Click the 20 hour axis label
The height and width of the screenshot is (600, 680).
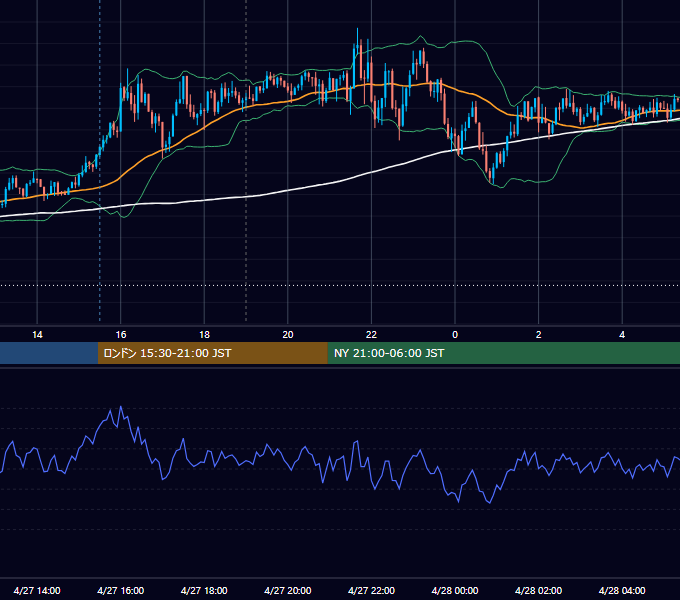288,335
